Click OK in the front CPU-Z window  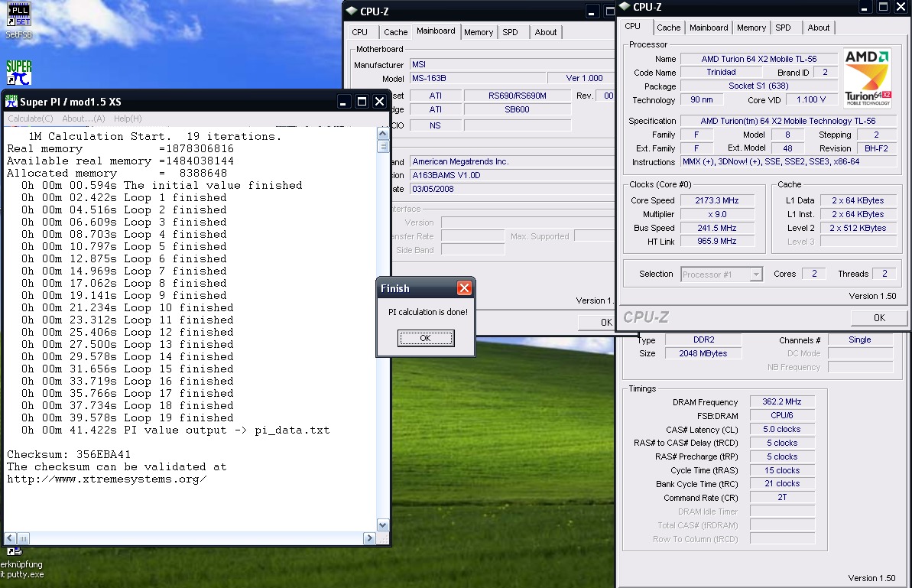tap(879, 317)
